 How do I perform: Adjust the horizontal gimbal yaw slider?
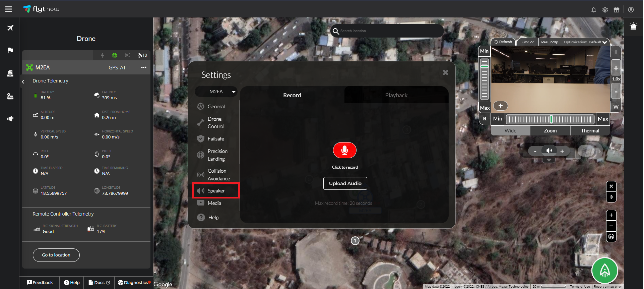click(x=550, y=119)
